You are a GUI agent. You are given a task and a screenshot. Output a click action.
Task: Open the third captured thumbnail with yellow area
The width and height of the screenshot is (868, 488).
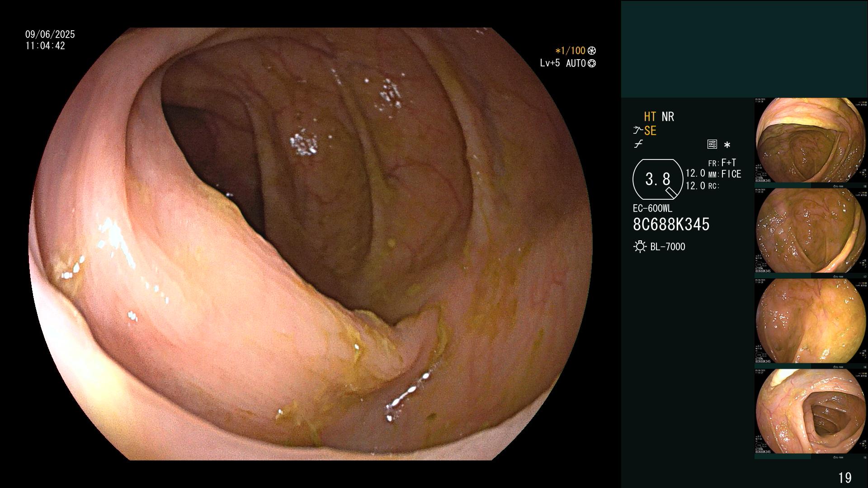(x=811, y=321)
